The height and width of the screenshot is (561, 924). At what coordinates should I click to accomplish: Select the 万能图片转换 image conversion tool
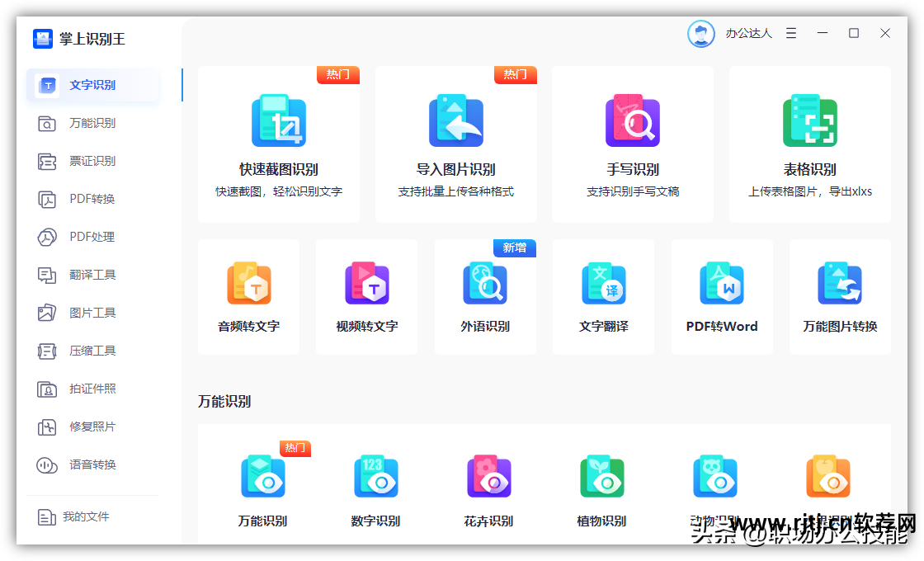point(839,293)
